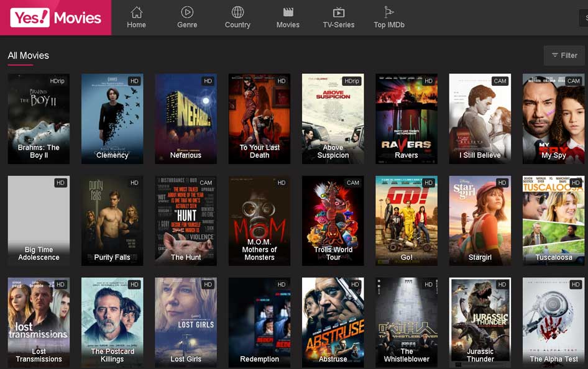Click the TV-Series television icon
The width and height of the screenshot is (588, 369).
click(x=339, y=12)
